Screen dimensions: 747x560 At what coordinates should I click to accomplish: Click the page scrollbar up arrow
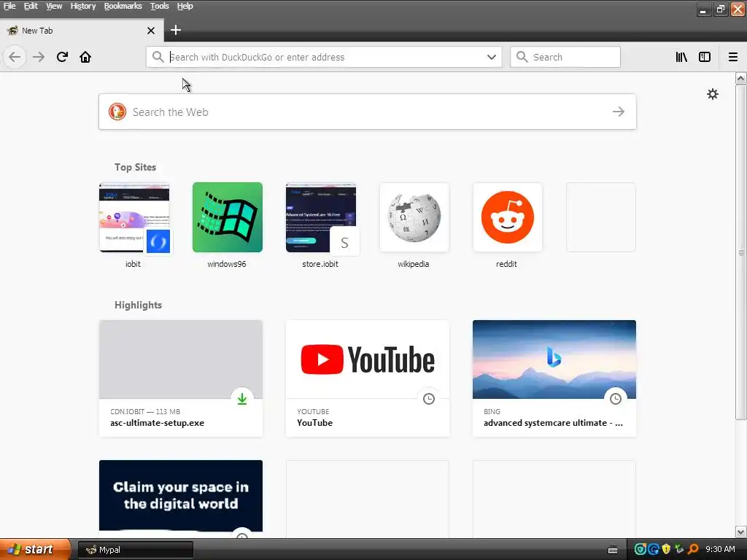click(741, 78)
